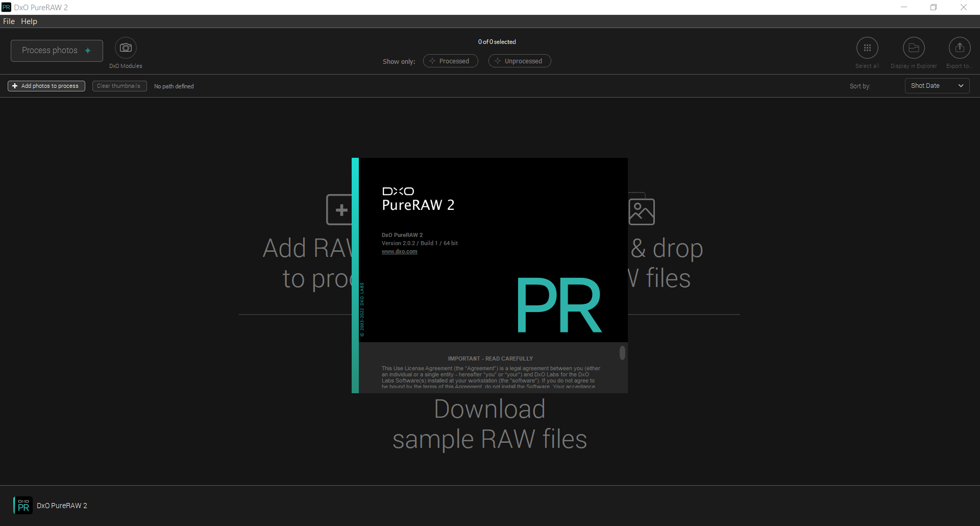The height and width of the screenshot is (526, 980).
Task: Open the DxO Modules camera icon
Action: pos(126,48)
